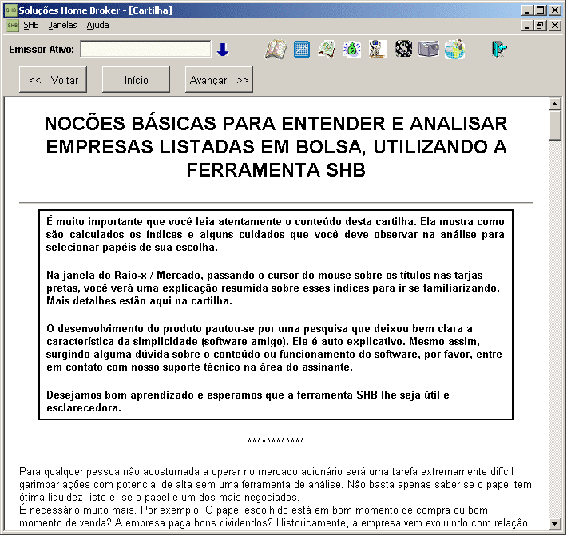Open the SHB menu
The width and height of the screenshot is (566, 535).
31,25
